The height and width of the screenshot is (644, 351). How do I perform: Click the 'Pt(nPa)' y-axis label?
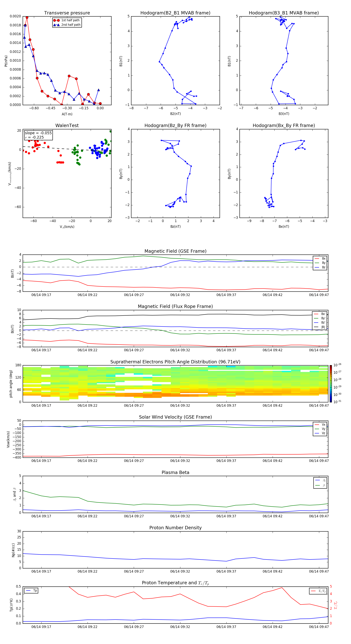pos(6,61)
